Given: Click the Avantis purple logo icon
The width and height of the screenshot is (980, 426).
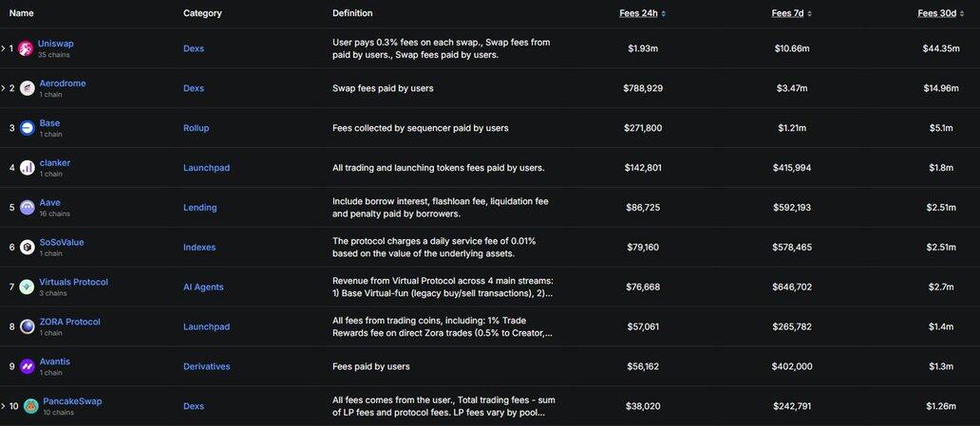Looking at the screenshot, I should [x=27, y=366].
